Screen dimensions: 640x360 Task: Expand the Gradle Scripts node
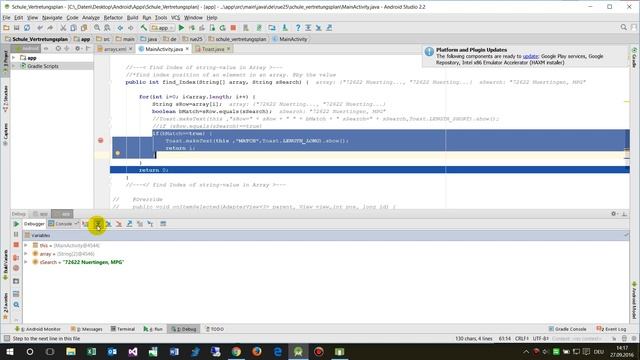14,66
